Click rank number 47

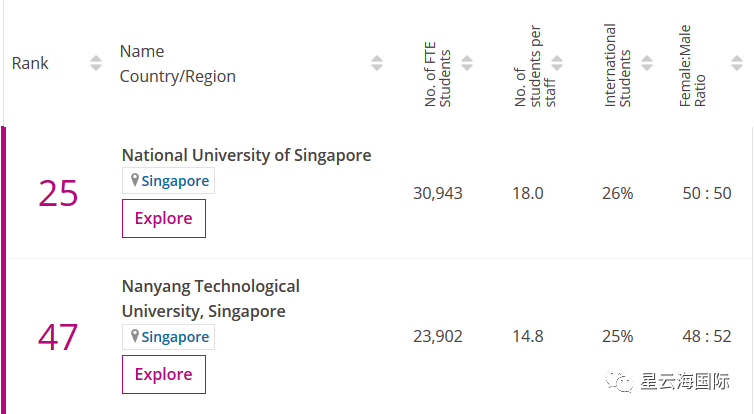coord(58,337)
